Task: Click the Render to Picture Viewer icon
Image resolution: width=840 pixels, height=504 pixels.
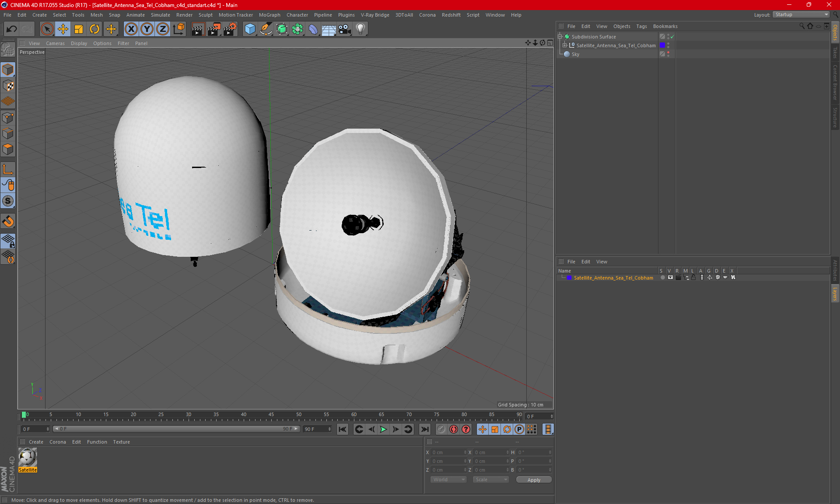Action: pyautogui.click(x=214, y=29)
